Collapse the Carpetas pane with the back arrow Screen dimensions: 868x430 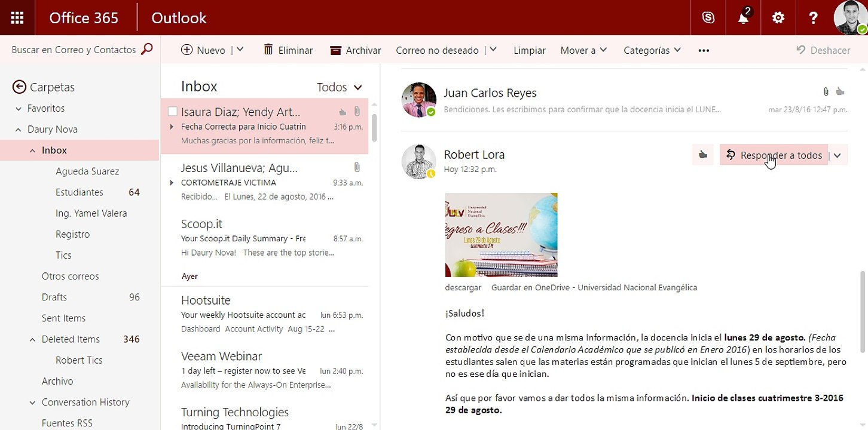[x=19, y=87]
